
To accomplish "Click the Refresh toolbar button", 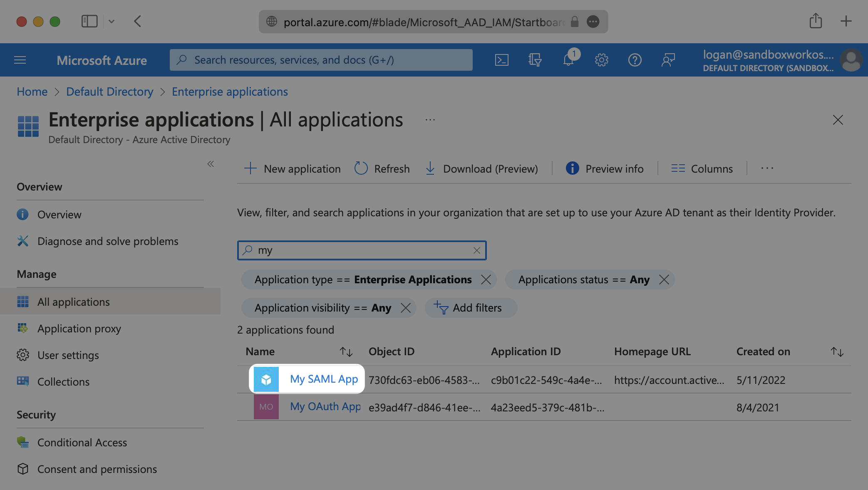I will tap(382, 168).
